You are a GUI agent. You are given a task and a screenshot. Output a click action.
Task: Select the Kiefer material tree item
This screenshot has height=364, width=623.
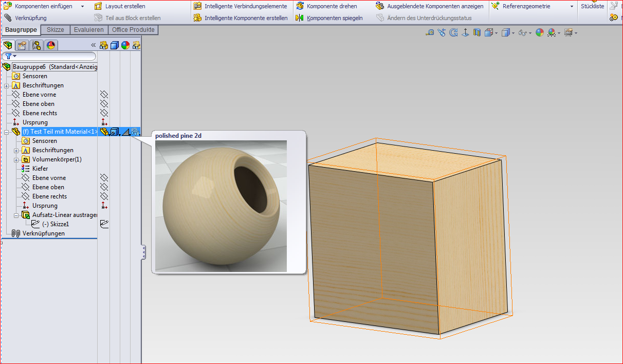(x=40, y=169)
